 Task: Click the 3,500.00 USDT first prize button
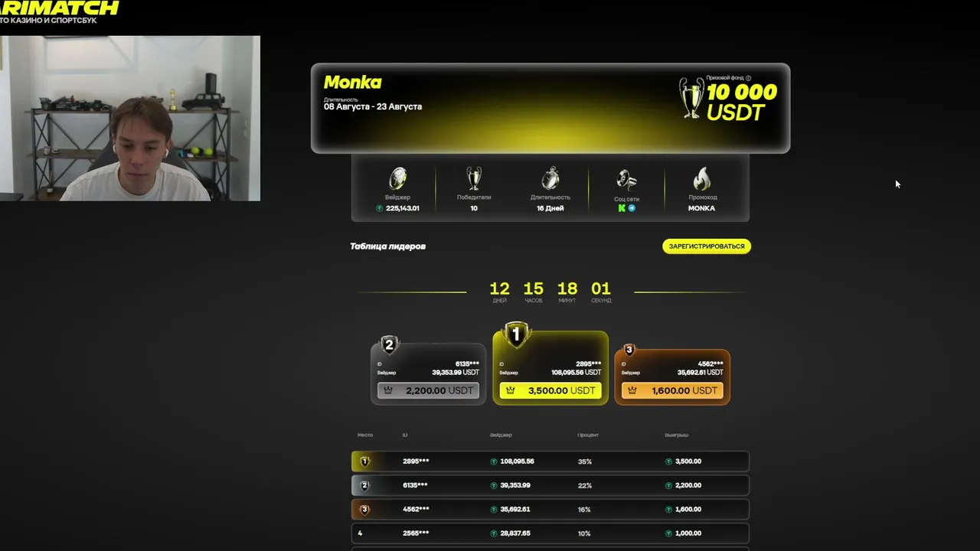point(550,390)
